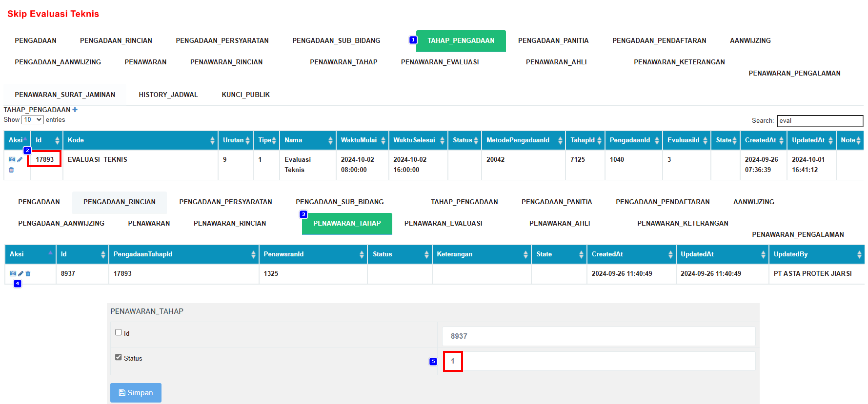Click the Id input field showing 8937
The width and height of the screenshot is (868, 404).
[x=599, y=336]
